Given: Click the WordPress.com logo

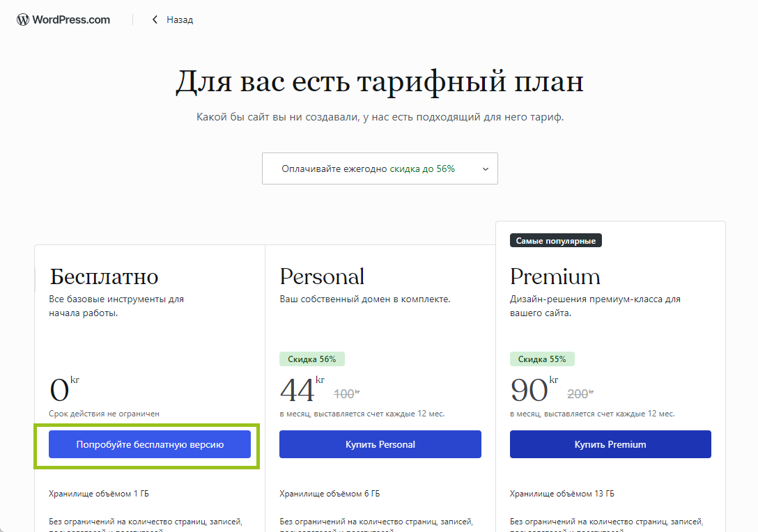Looking at the screenshot, I should point(63,19).
